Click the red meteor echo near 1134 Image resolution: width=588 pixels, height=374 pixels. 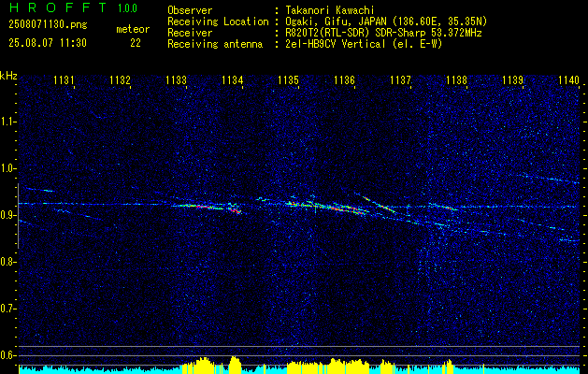coord(236,211)
